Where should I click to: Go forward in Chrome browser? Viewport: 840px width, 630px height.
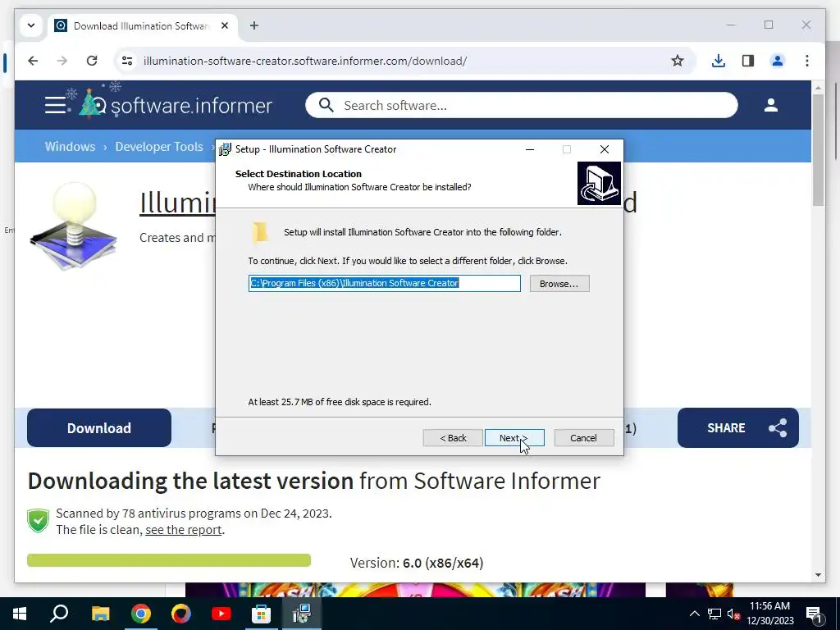click(62, 61)
